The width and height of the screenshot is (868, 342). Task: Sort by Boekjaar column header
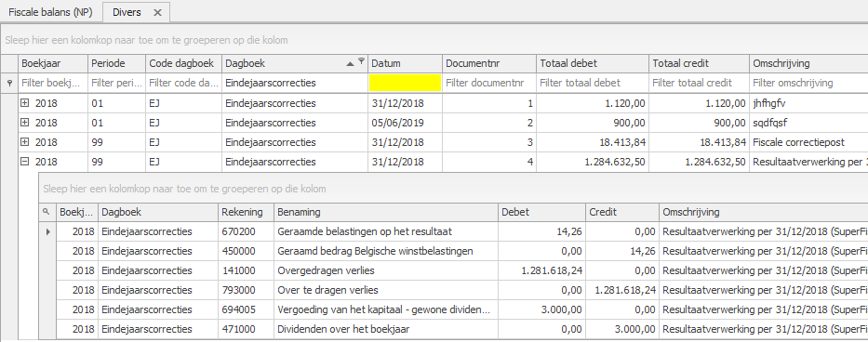(x=53, y=63)
